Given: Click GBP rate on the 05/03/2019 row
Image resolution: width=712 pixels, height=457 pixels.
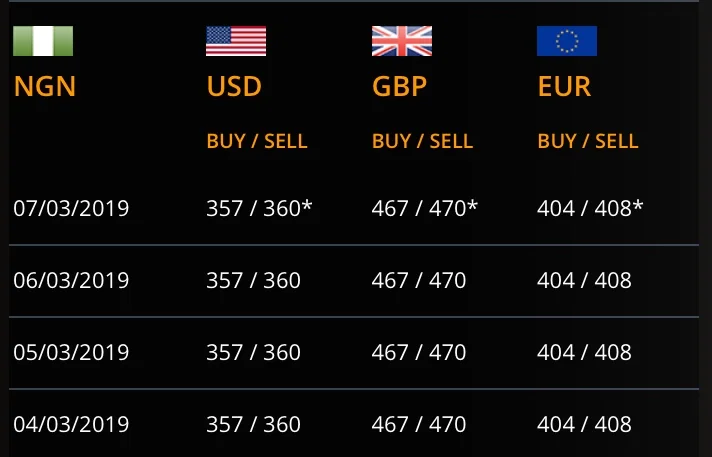Looking at the screenshot, I should tap(419, 353).
